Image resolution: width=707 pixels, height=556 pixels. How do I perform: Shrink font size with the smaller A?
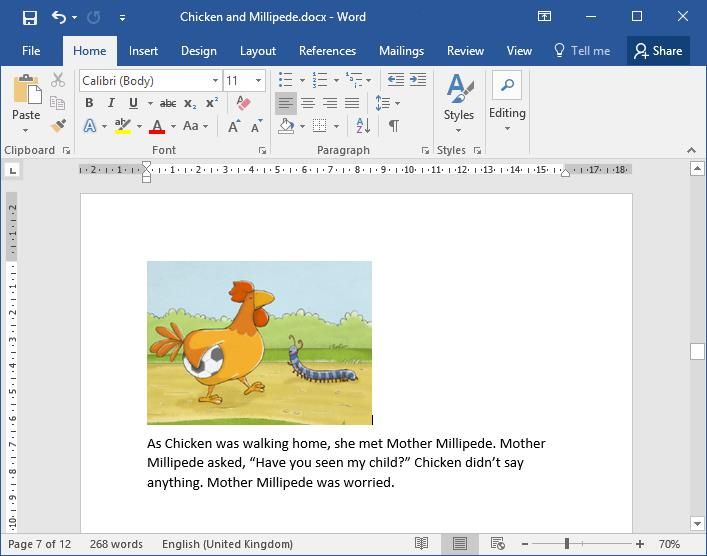point(256,126)
